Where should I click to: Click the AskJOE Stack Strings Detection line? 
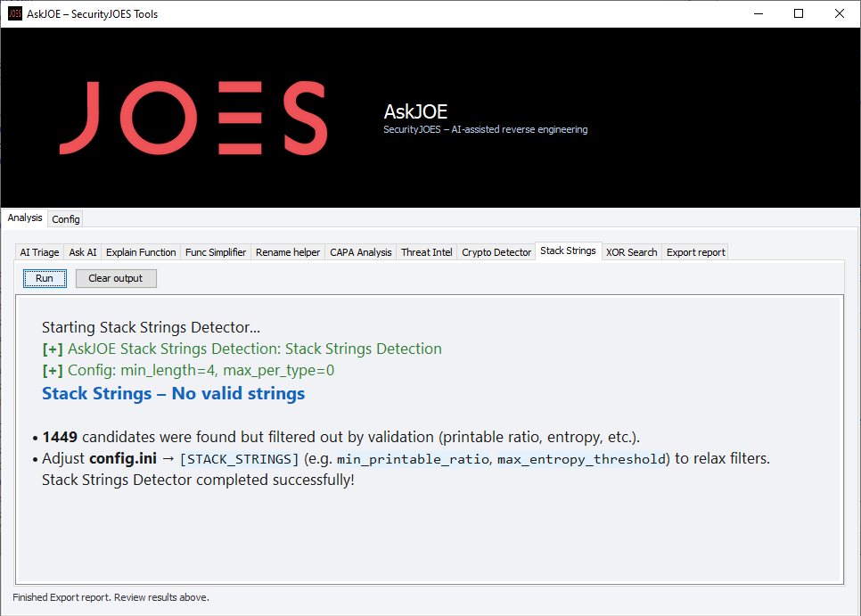(242, 349)
